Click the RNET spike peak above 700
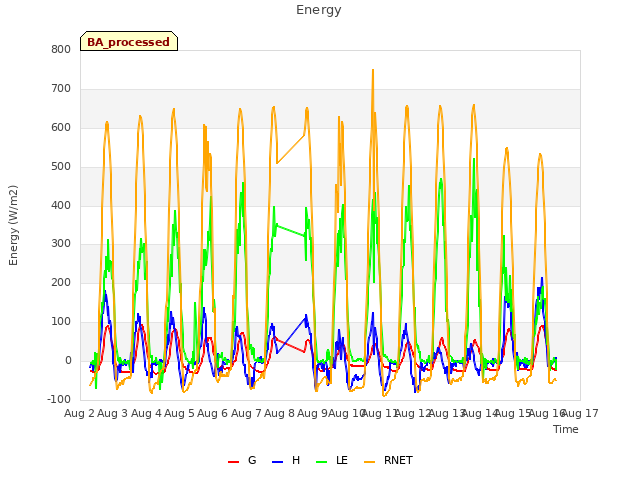This screenshot has height=480, width=640. pyautogui.click(x=373, y=71)
